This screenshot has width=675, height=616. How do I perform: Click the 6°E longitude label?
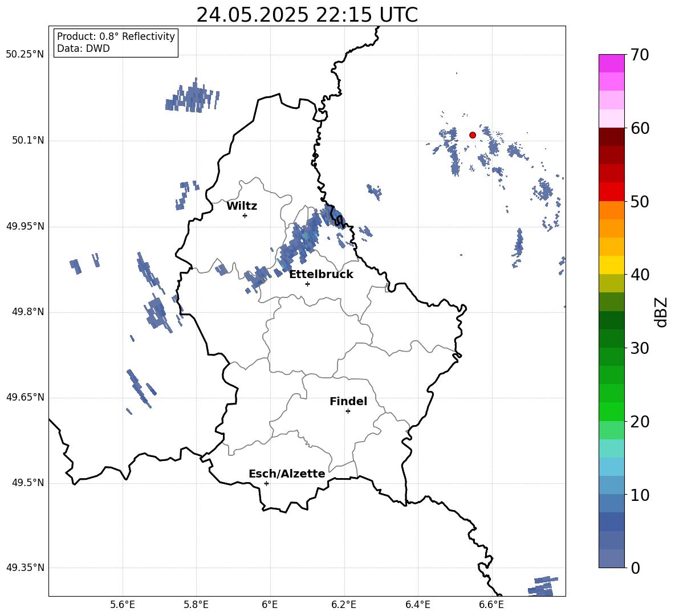click(270, 605)
